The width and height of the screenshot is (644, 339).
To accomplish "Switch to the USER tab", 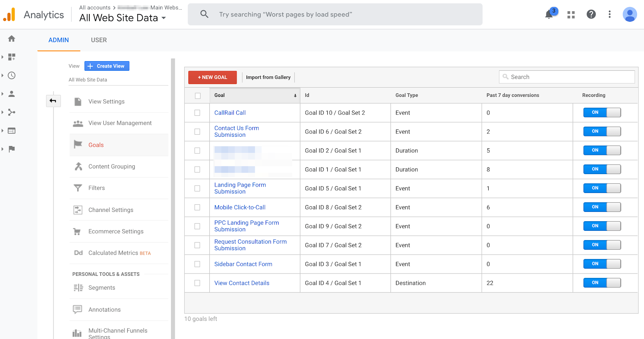I will pos(99,40).
